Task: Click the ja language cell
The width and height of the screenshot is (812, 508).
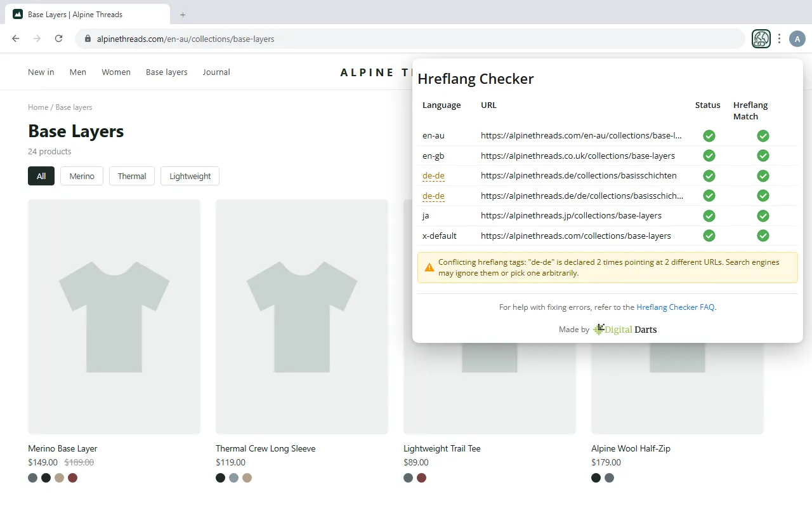Action: pyautogui.click(x=426, y=215)
